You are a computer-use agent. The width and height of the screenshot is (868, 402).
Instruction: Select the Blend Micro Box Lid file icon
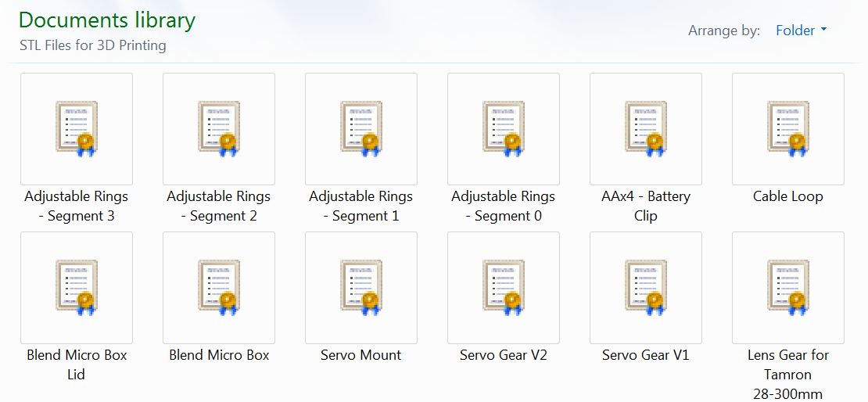coord(77,288)
